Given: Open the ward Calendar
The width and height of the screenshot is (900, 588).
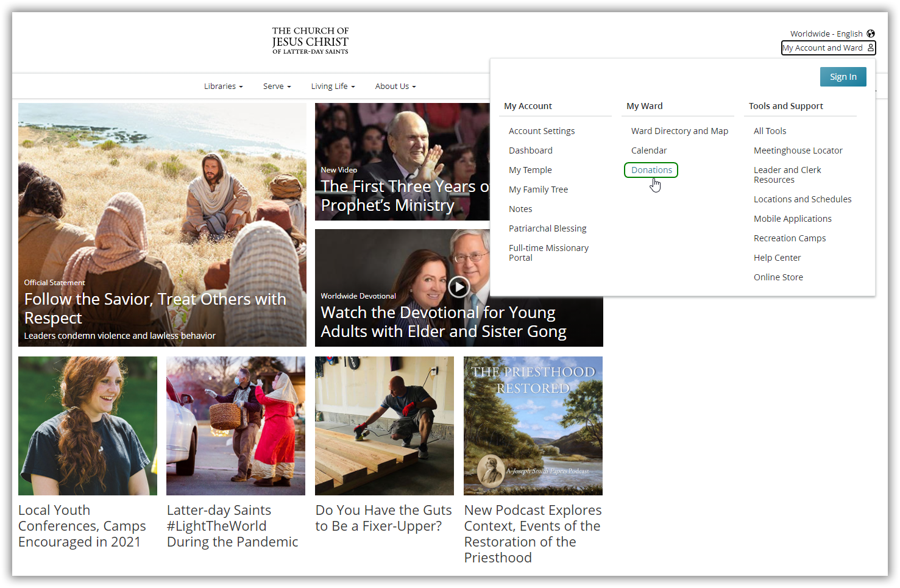Looking at the screenshot, I should pyautogui.click(x=649, y=151).
